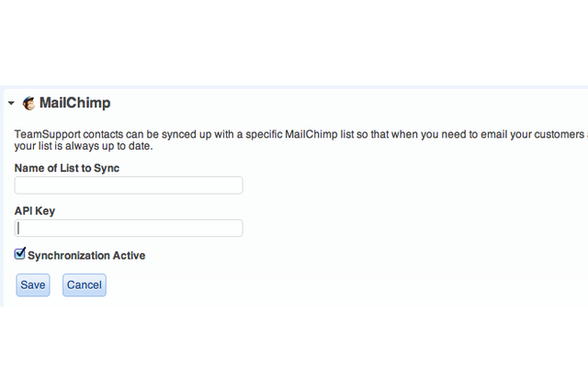
Task: Cancel the MailChimp settings changes
Action: pyautogui.click(x=85, y=285)
